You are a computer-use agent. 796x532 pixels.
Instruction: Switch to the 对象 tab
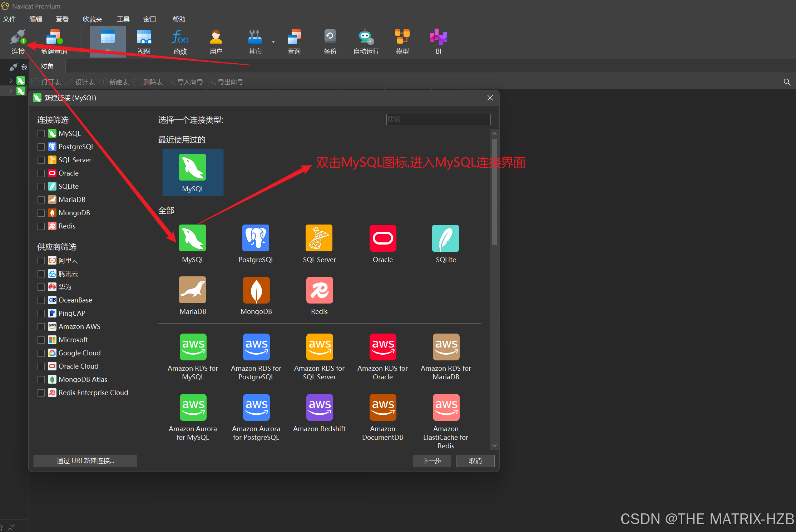click(47, 66)
